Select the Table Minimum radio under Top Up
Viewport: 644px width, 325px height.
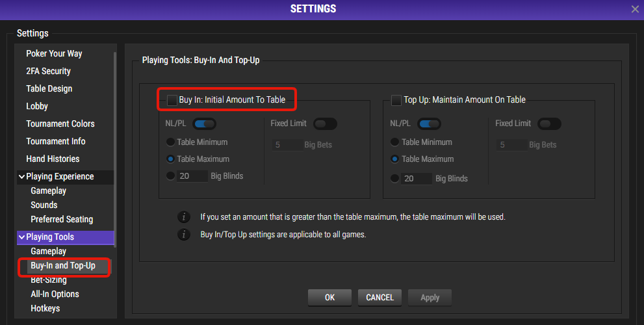pos(394,142)
